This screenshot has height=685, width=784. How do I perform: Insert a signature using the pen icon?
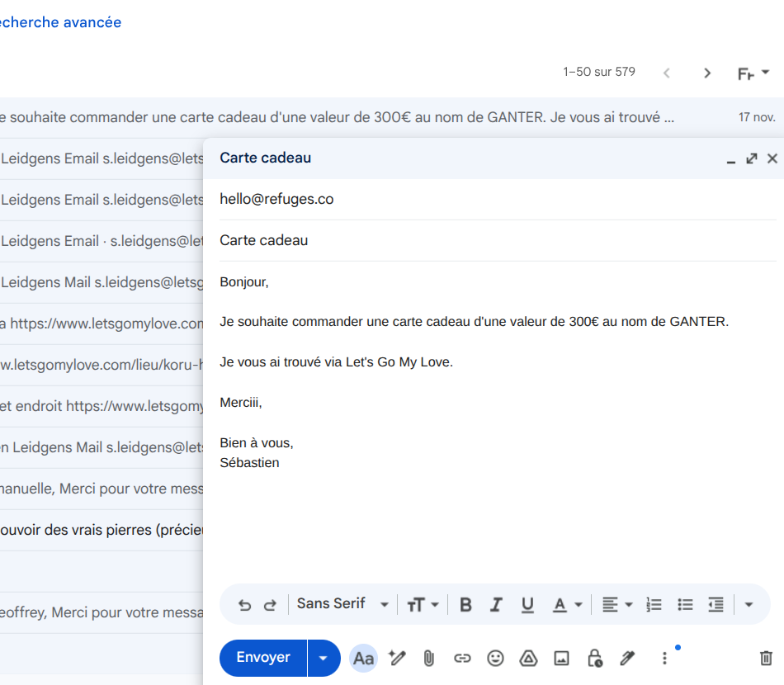point(627,658)
